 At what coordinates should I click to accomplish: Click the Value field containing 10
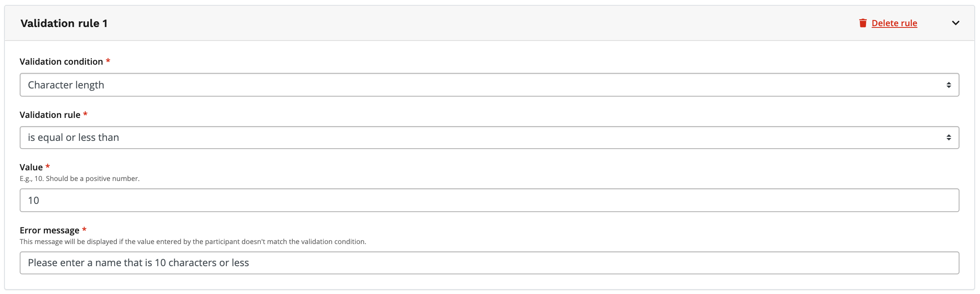click(x=489, y=200)
